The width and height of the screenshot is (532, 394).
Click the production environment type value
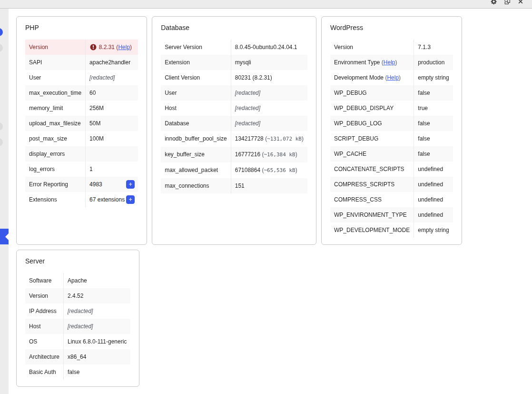pyautogui.click(x=431, y=62)
